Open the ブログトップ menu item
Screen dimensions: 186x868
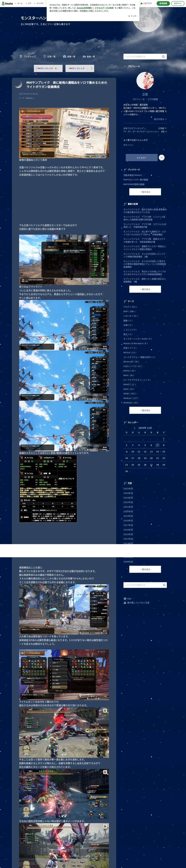pyautogui.click(x=28, y=57)
